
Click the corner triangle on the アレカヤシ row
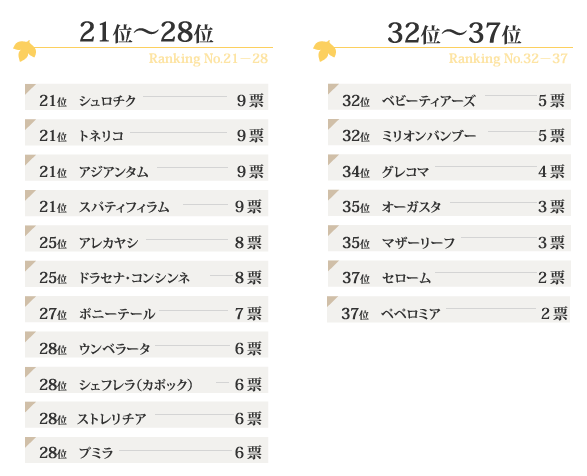pyautogui.click(x=30, y=230)
